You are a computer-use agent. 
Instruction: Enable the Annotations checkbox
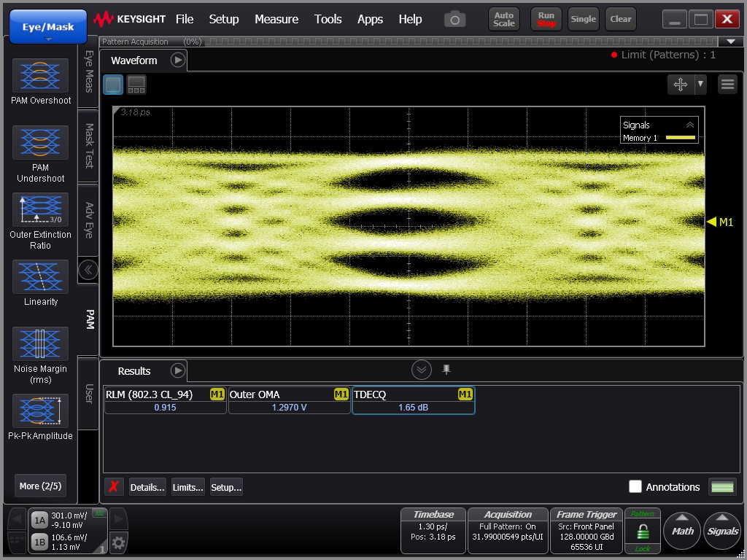tap(635, 486)
